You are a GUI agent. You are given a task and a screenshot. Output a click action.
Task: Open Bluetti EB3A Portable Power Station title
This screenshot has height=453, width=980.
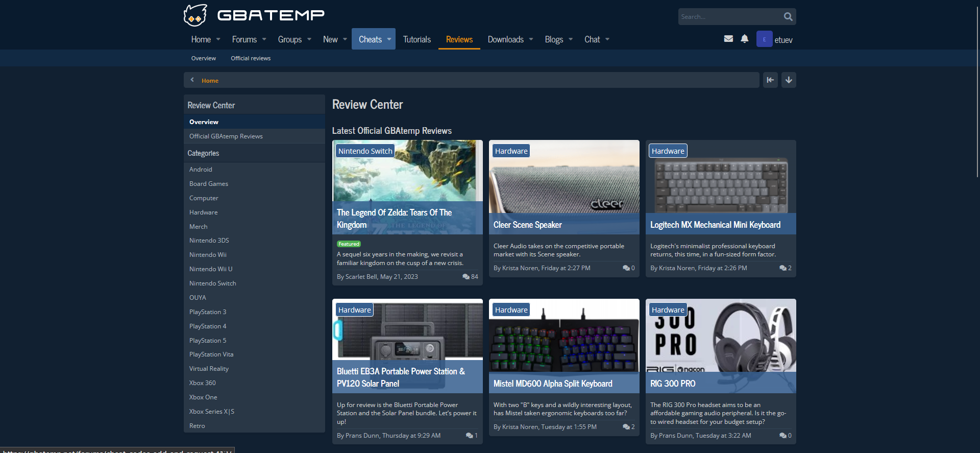click(x=401, y=377)
